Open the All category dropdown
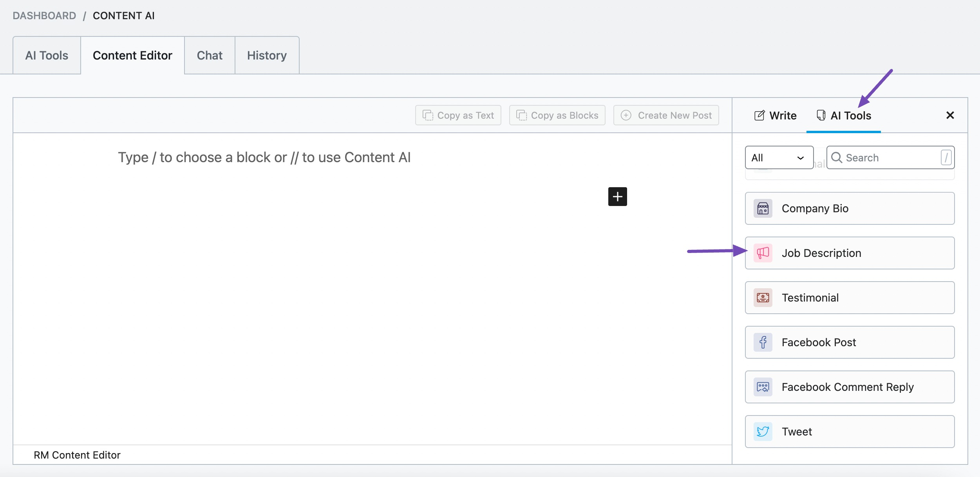The height and width of the screenshot is (477, 980). point(779,157)
